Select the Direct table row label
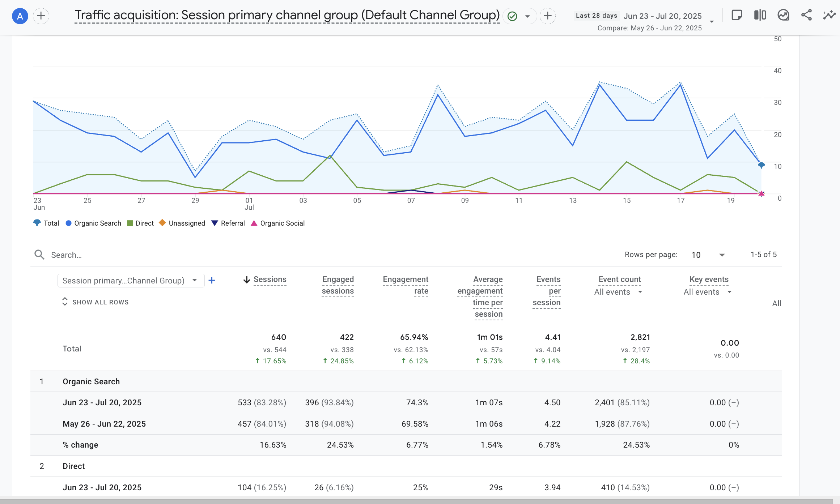 click(x=74, y=466)
